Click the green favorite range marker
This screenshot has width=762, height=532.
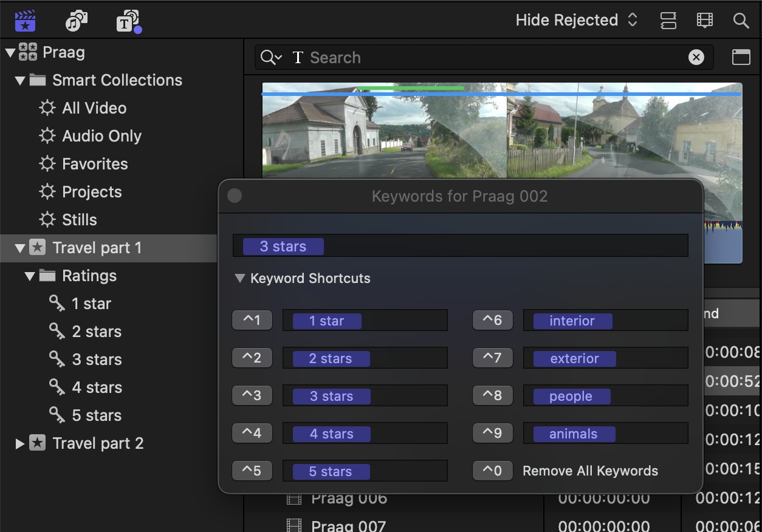[x=410, y=88]
